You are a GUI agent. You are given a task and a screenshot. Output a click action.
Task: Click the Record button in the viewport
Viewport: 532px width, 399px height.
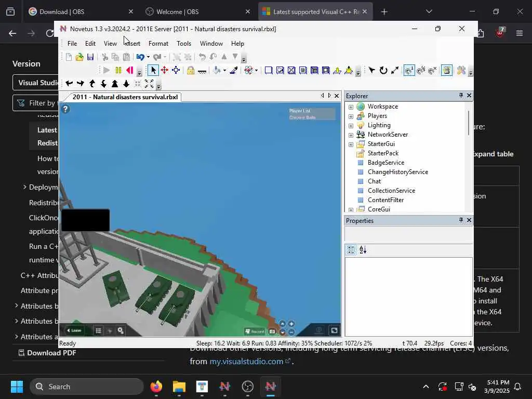(255, 331)
